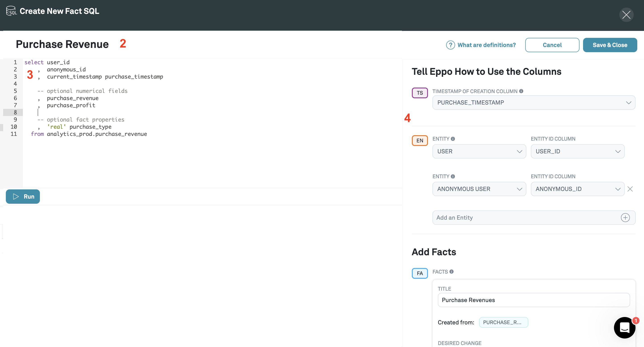This screenshot has height=347, width=644.
Task: Click info icon next to Facts label
Action: click(452, 272)
